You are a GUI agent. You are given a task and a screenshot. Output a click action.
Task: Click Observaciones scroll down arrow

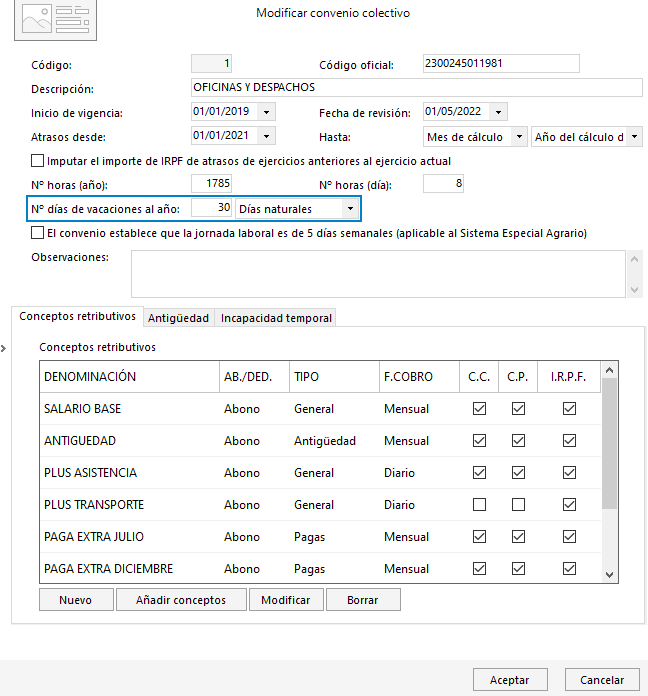pyautogui.click(x=634, y=290)
